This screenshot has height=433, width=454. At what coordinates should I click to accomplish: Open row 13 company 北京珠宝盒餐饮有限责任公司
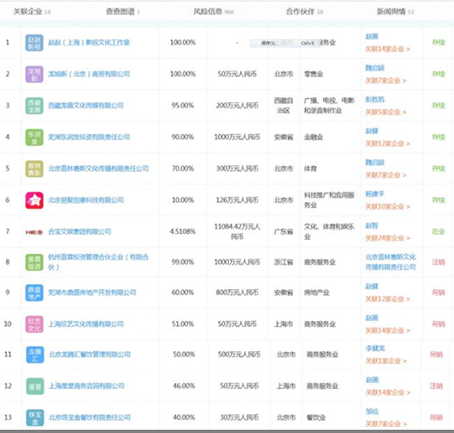(90, 417)
